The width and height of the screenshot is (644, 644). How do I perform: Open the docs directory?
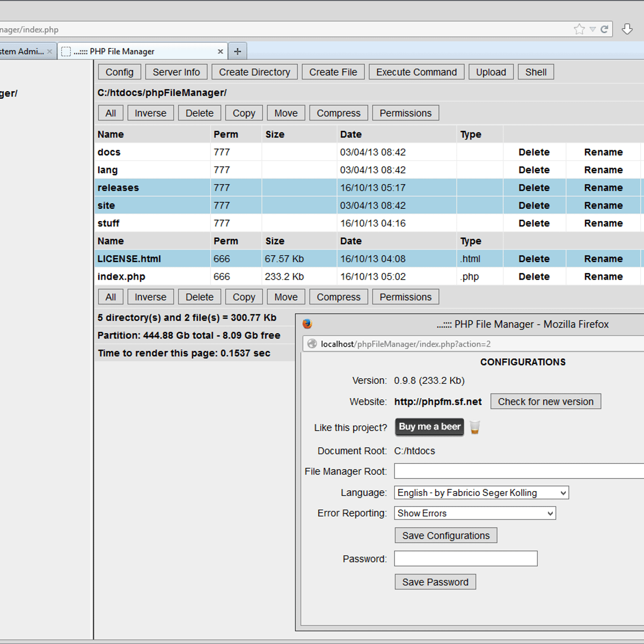[109, 152]
